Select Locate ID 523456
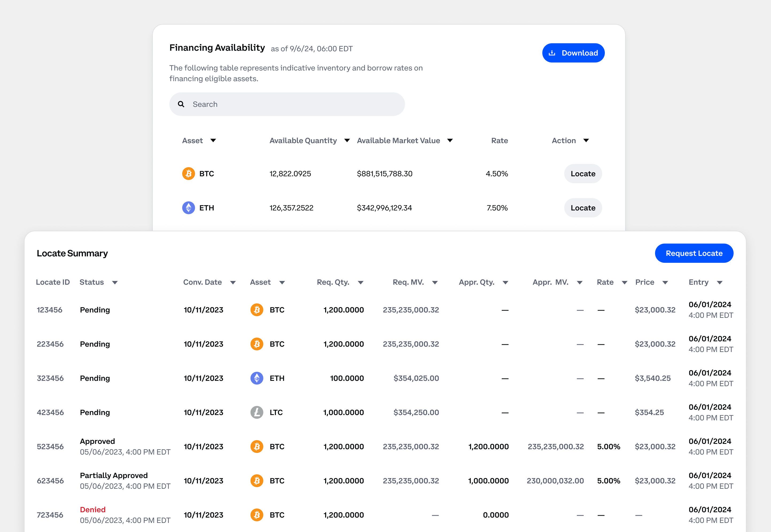Screen dimensions: 771x532 tap(50, 447)
